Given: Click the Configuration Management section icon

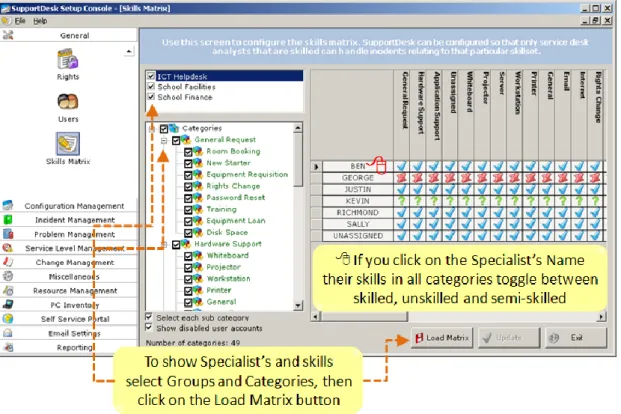Looking at the screenshot, I should [x=8, y=206].
